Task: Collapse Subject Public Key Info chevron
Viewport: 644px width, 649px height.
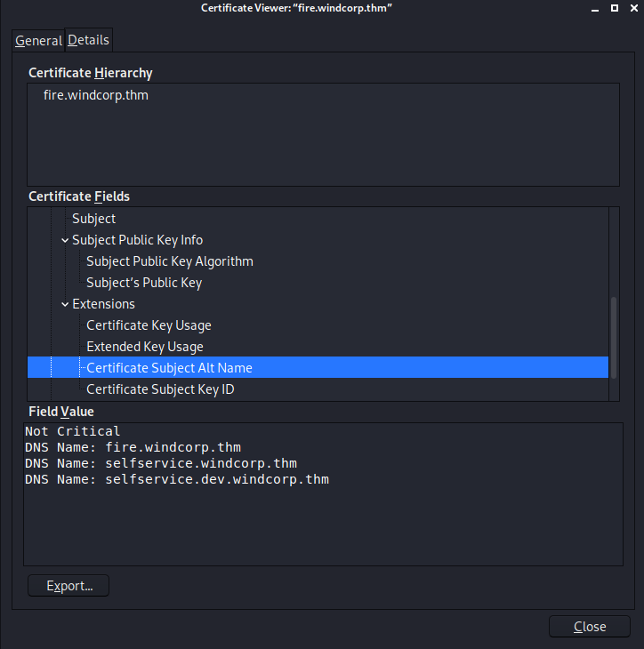Action: 65,240
